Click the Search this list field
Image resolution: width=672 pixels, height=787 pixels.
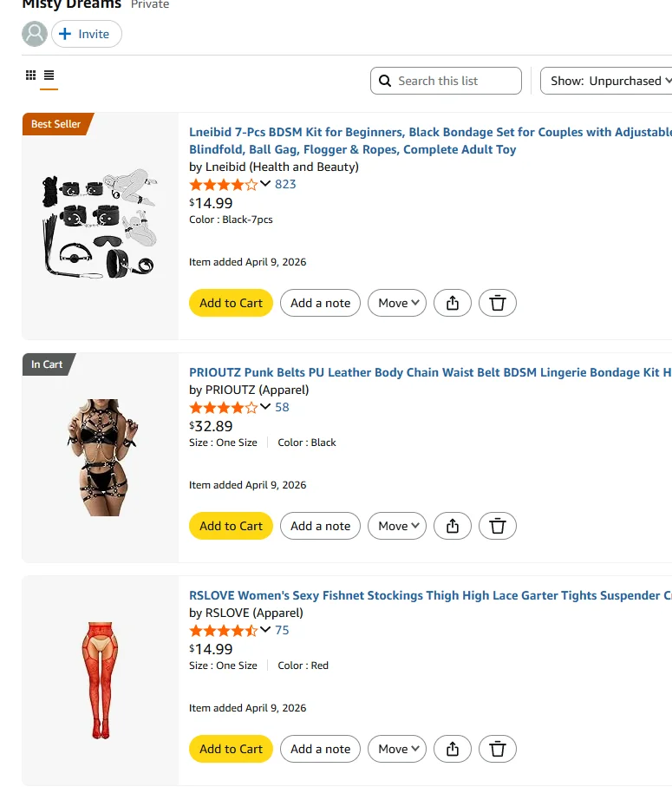(455, 81)
